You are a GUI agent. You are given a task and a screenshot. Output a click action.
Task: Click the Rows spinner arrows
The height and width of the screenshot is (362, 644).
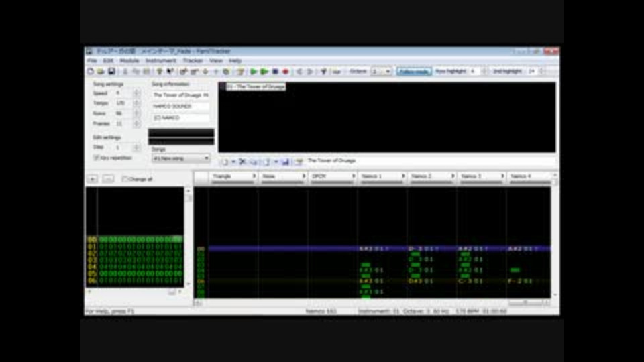137,113
